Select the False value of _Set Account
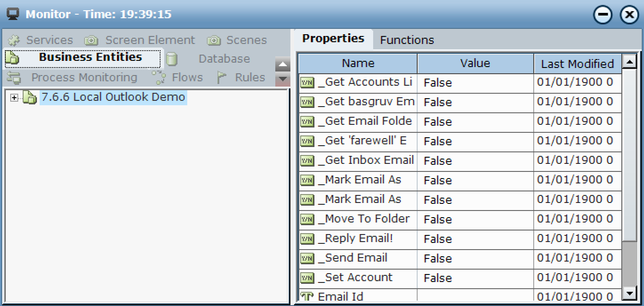Image resolution: width=644 pixels, height=306 pixels. 438,278
